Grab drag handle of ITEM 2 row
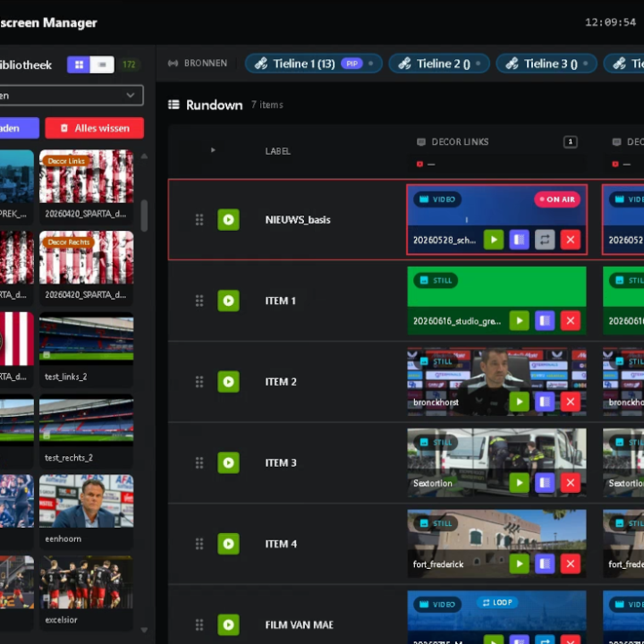The height and width of the screenshot is (644, 644). point(199,382)
